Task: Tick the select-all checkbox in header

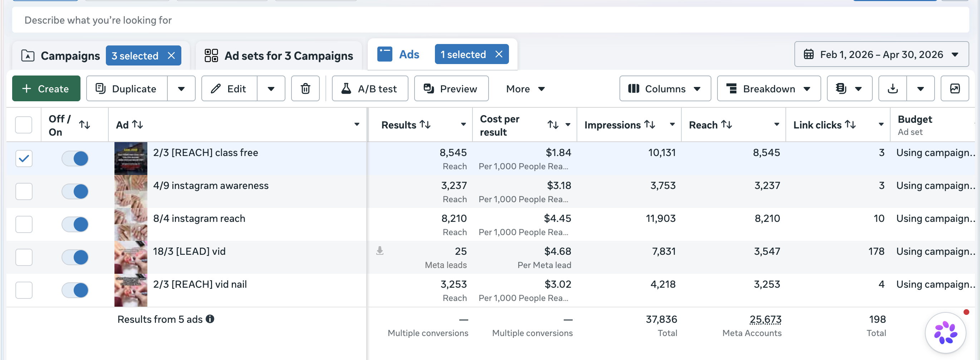Action: click(24, 125)
